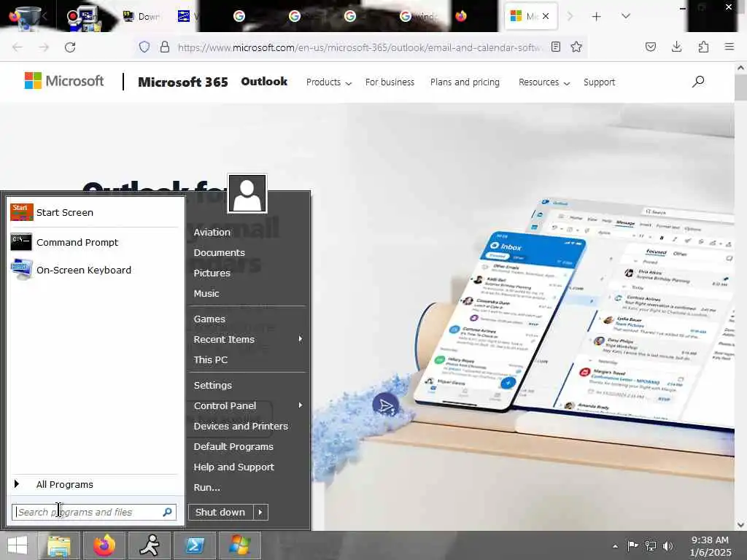
Task: Click the Firefox reload page icon
Action: [x=70, y=47]
